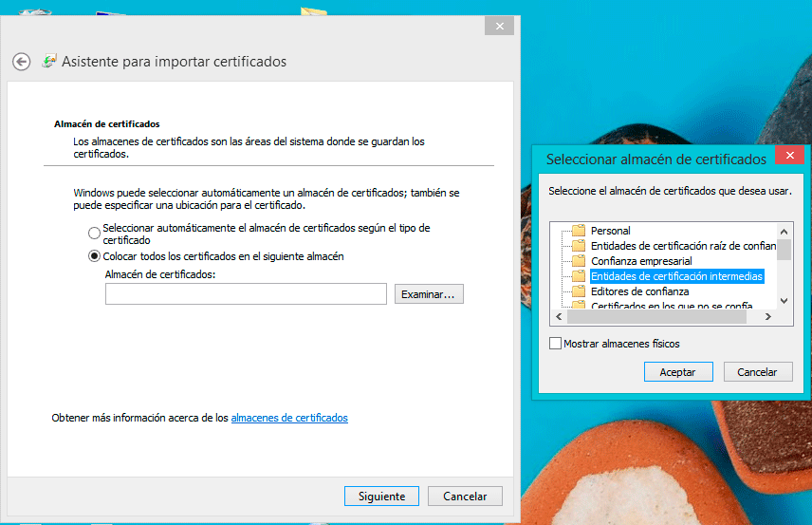Go back using the wizard's back arrow
Image resolution: width=812 pixels, height=525 pixels.
[x=21, y=63]
